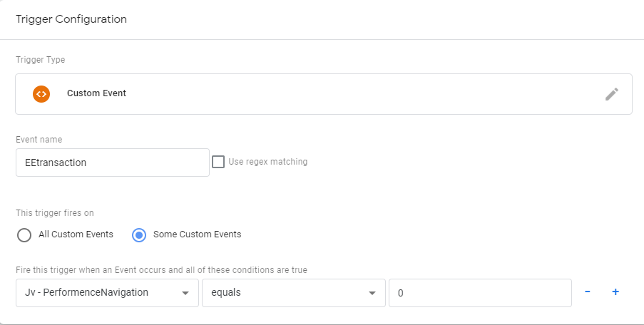Select the Some Custom Events radio button

click(x=140, y=234)
